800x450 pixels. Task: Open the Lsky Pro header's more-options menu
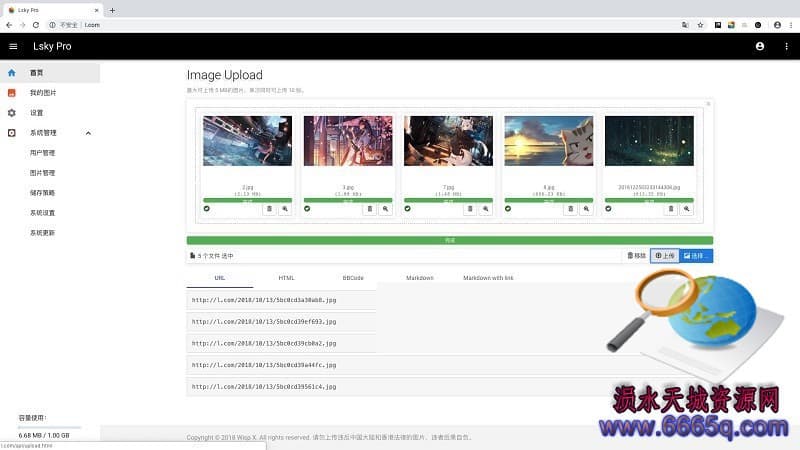786,46
